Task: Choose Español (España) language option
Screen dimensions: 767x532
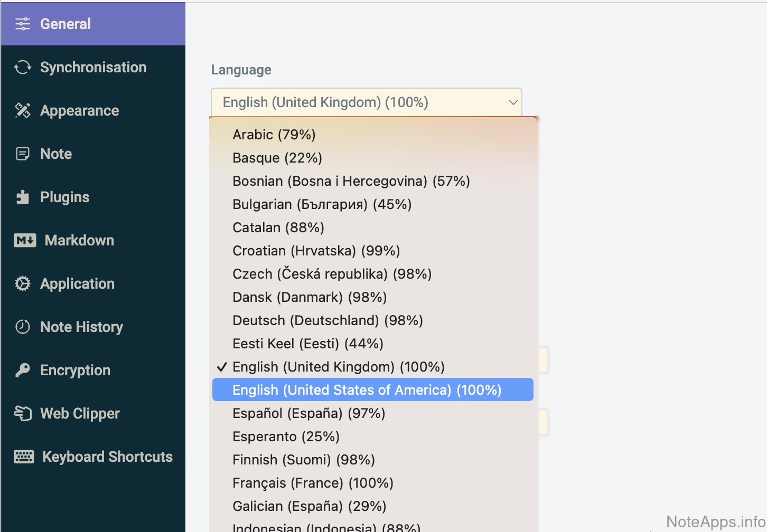Action: [x=308, y=413]
